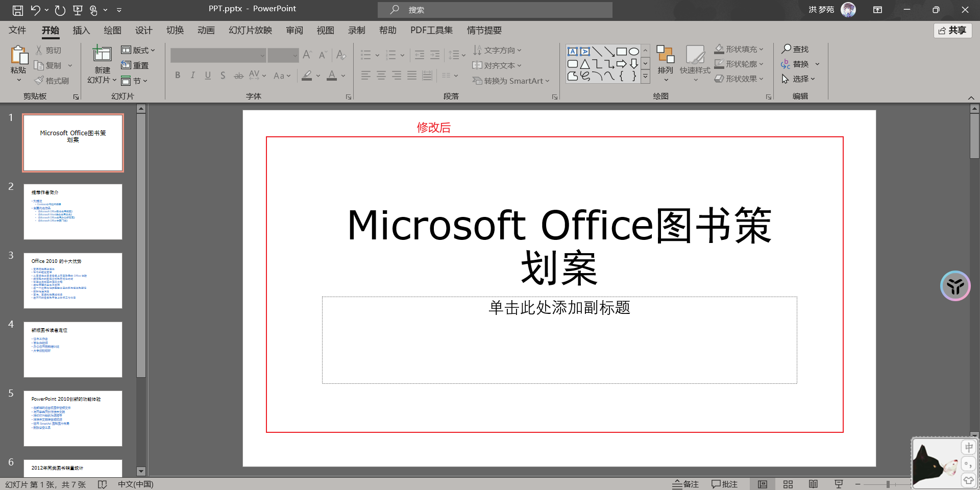980x490 pixels.
Task: Click Notes (备注) in status bar
Action: 685,484
